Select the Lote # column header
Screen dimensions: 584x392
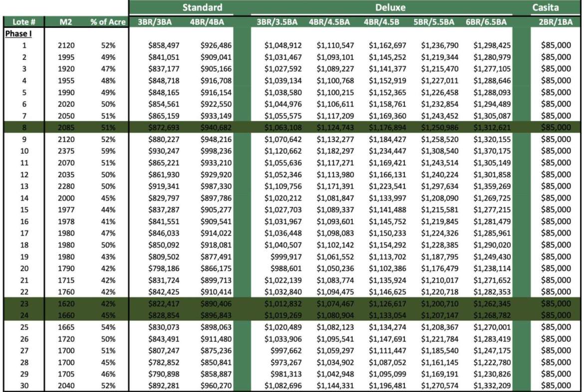pyautogui.click(x=23, y=22)
